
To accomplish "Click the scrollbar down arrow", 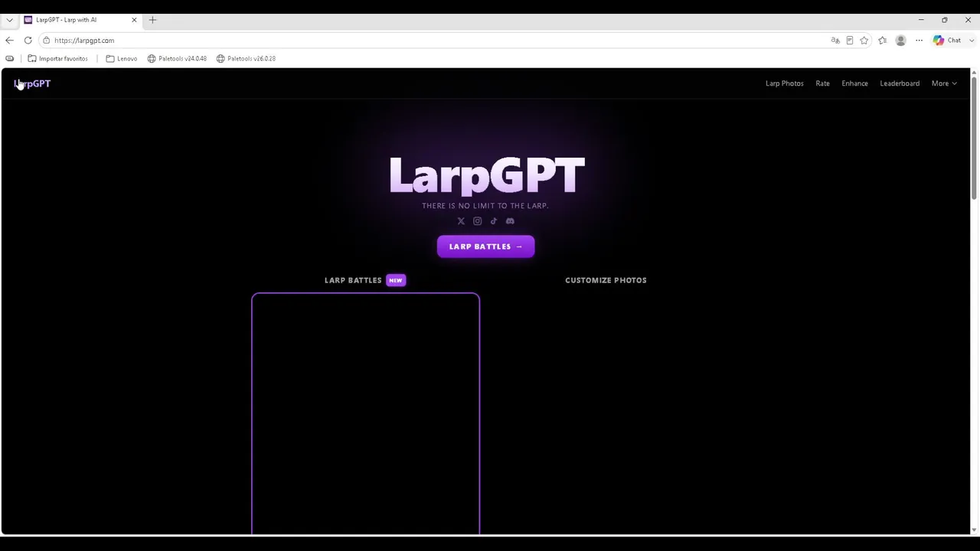I will point(974,530).
